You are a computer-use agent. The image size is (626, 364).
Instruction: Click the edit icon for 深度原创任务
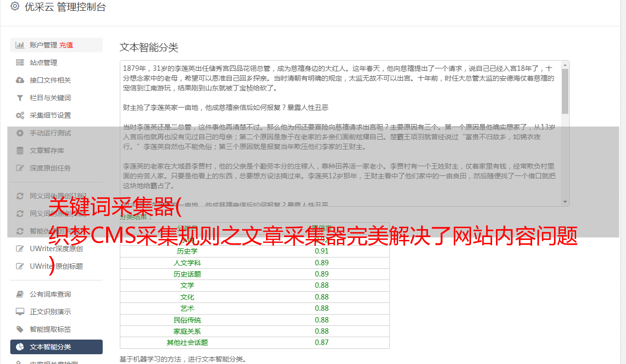point(20,168)
